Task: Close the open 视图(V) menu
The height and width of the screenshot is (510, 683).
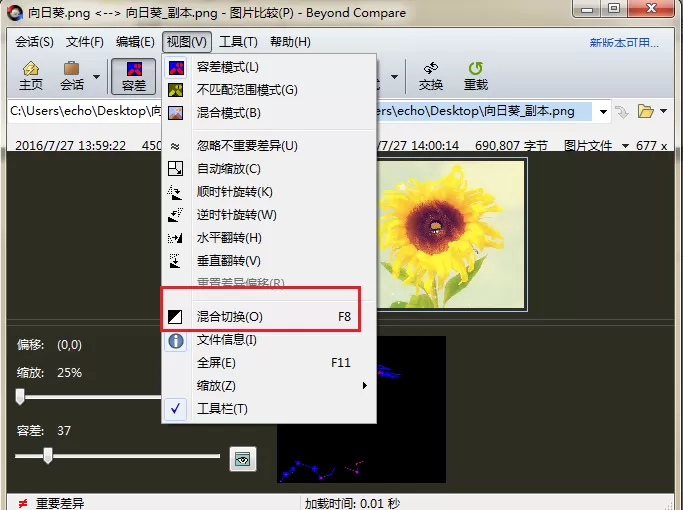Action: pyautogui.click(x=186, y=42)
